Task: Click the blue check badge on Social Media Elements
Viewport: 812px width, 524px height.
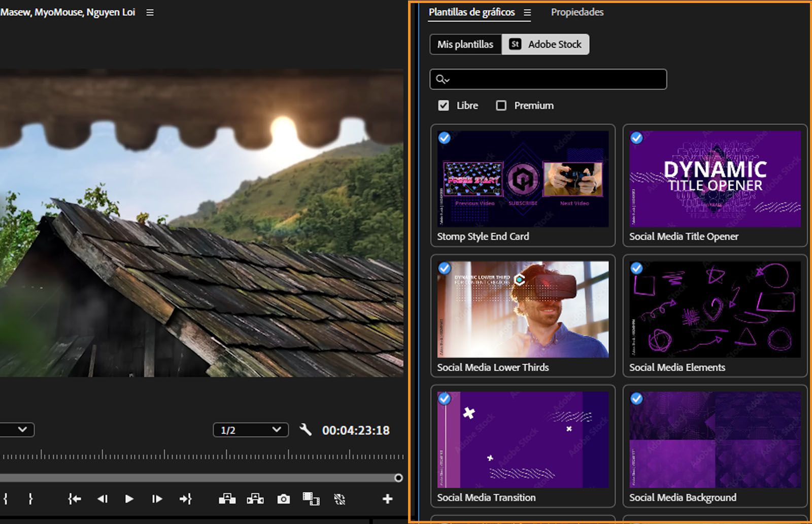Action: pos(636,268)
